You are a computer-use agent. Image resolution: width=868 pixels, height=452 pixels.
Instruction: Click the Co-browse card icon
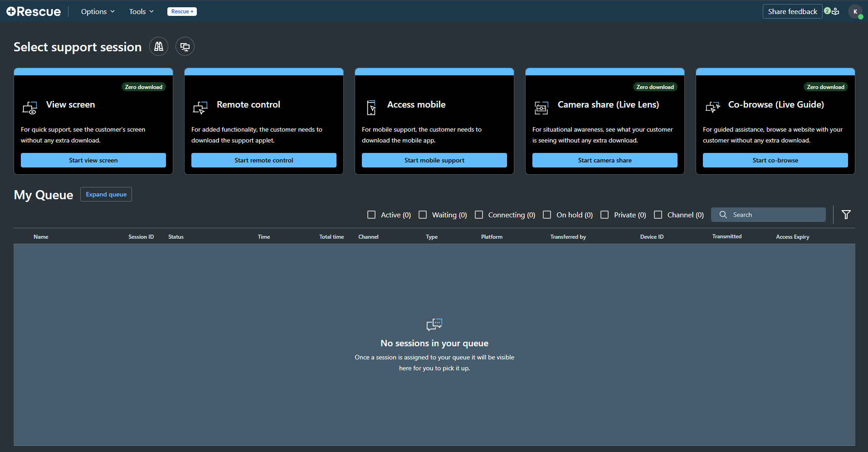(x=712, y=107)
